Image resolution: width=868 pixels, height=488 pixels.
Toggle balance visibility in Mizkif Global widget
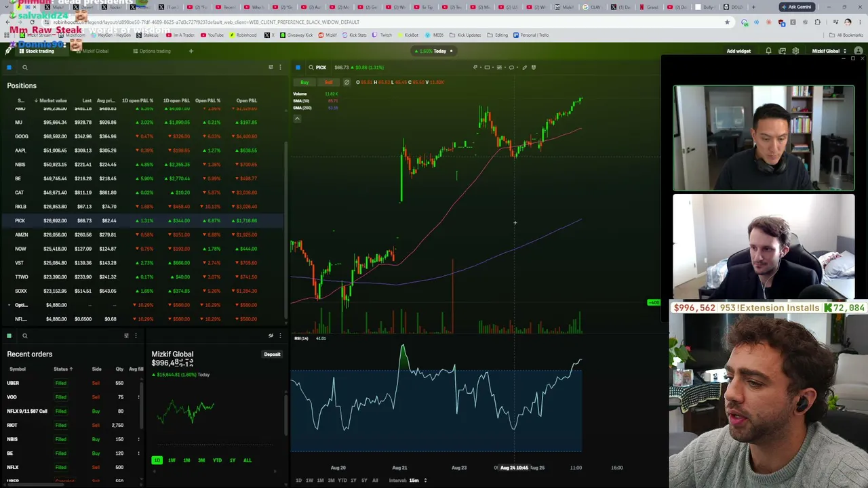tap(271, 335)
